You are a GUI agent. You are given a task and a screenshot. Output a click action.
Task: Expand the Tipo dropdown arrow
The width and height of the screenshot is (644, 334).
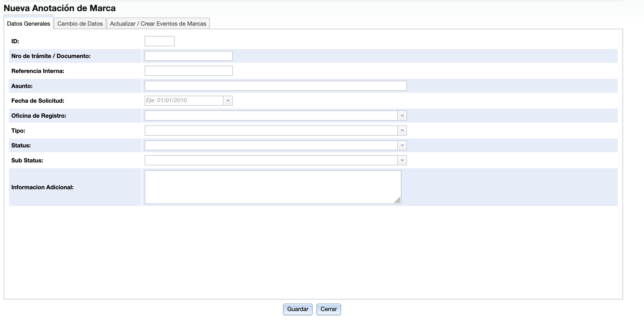(402, 131)
